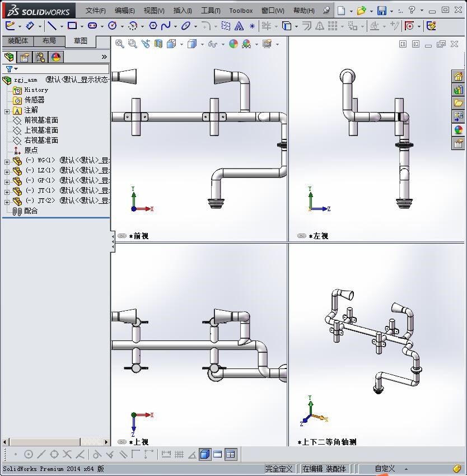Viewport: 467px width, 476px height.
Task: Expand the WG<1> component node
Action: pyautogui.click(x=7, y=162)
